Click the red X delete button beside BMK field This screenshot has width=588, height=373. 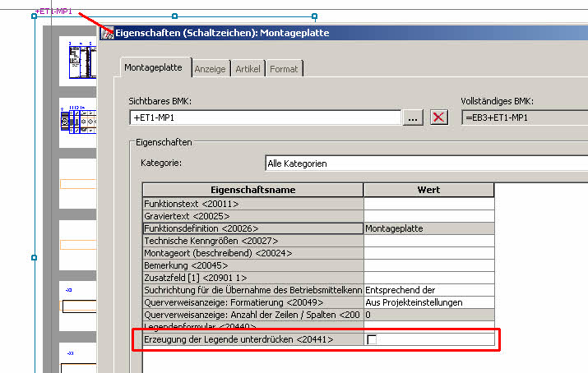coord(439,117)
